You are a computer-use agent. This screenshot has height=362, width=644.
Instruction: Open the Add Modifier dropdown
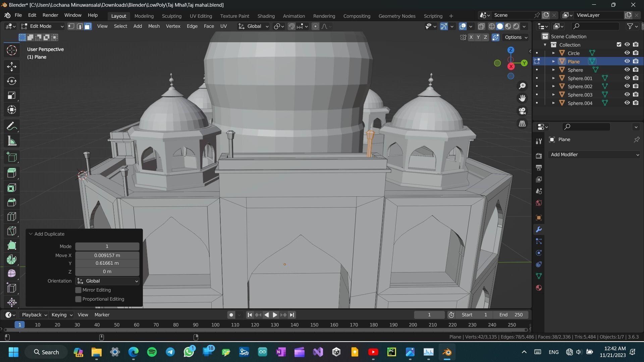pyautogui.click(x=594, y=155)
